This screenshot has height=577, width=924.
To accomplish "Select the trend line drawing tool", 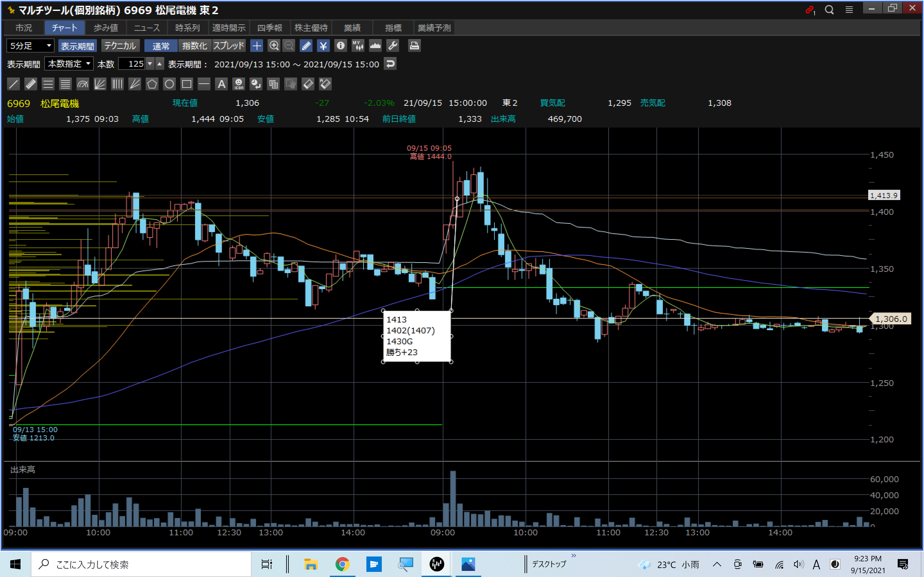I will click(13, 84).
